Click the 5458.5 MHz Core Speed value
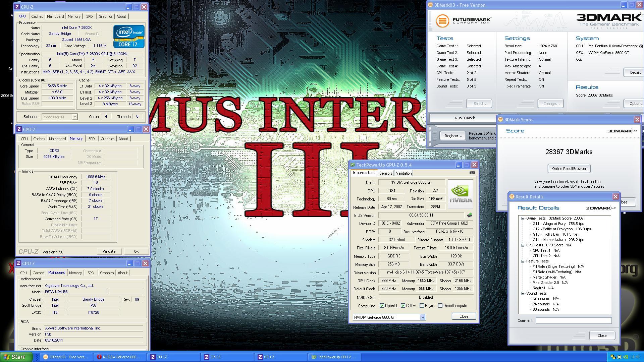Image resolution: width=644 pixels, height=362 pixels. (x=57, y=86)
